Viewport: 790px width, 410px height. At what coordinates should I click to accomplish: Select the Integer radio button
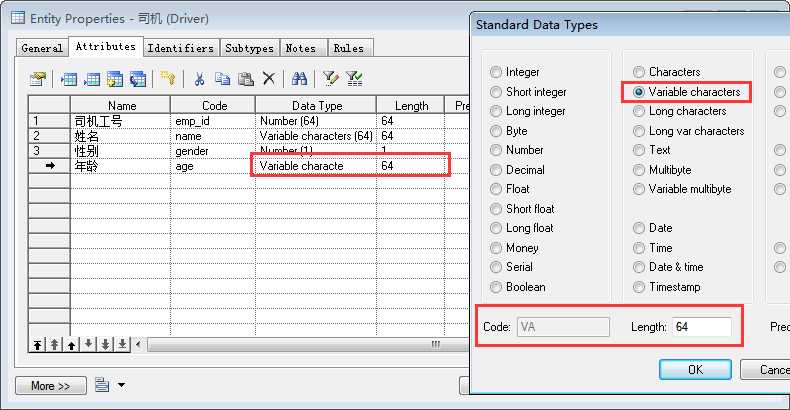[x=496, y=72]
